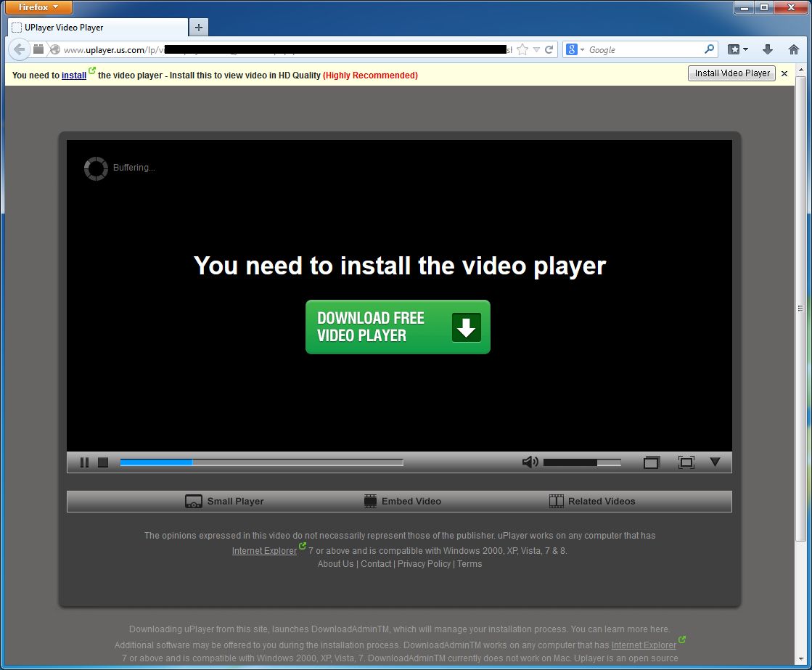
Task: Open the Privacy Policy link
Action: 424,564
